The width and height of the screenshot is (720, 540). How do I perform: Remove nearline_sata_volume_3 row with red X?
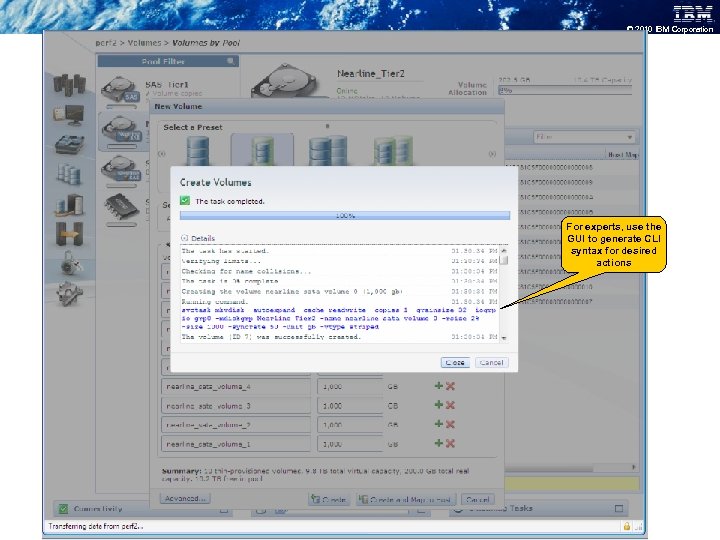450,405
